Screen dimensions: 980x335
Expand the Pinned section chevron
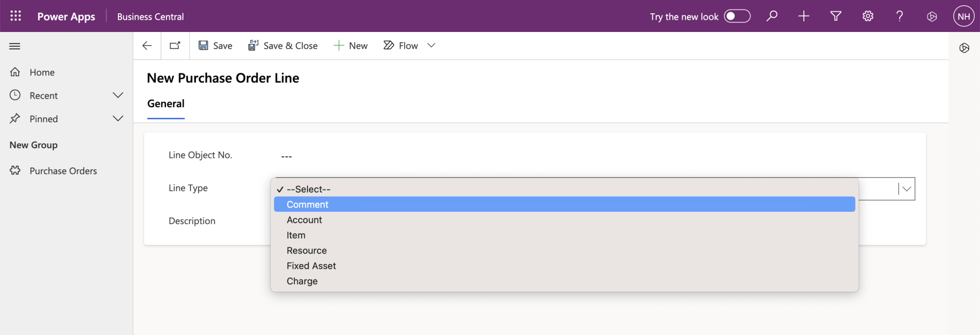(118, 118)
